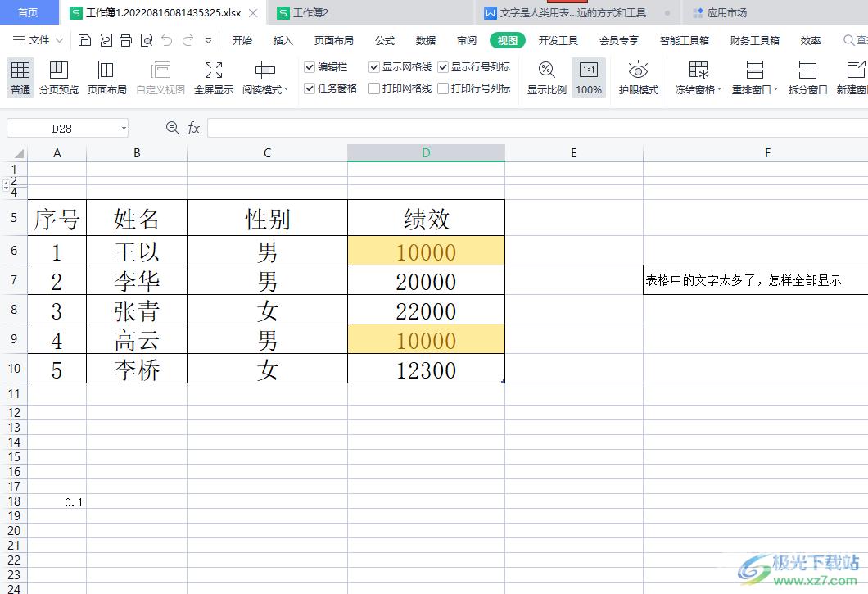Open 公式 ribbon tab
The height and width of the screenshot is (594, 868).
click(x=385, y=40)
